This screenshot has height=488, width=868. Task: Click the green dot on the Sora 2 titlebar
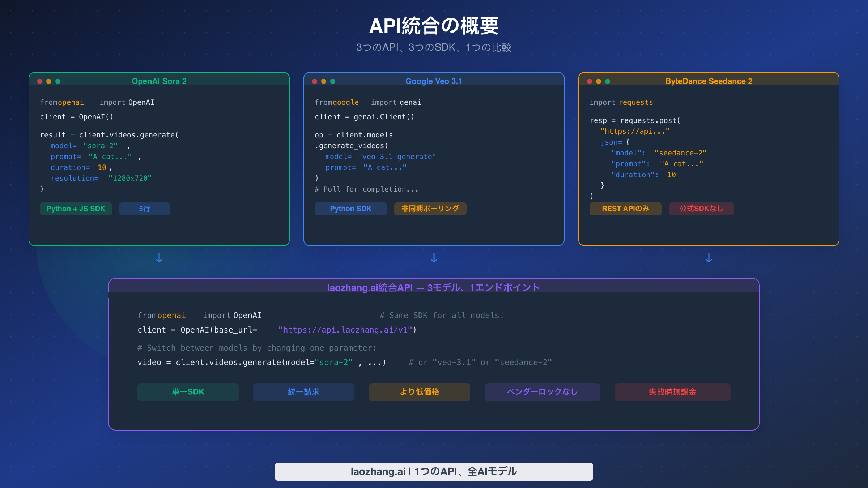click(x=58, y=81)
